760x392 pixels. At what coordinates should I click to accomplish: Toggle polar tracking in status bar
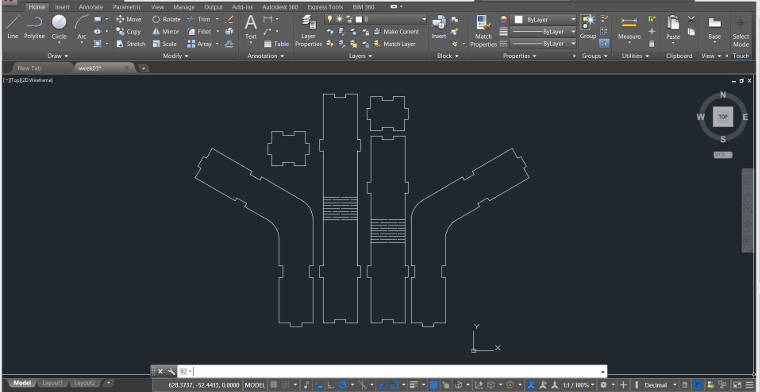343,385
